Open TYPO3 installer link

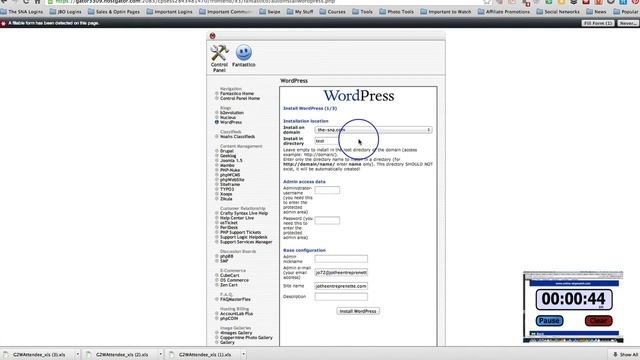pyautogui.click(x=227, y=189)
